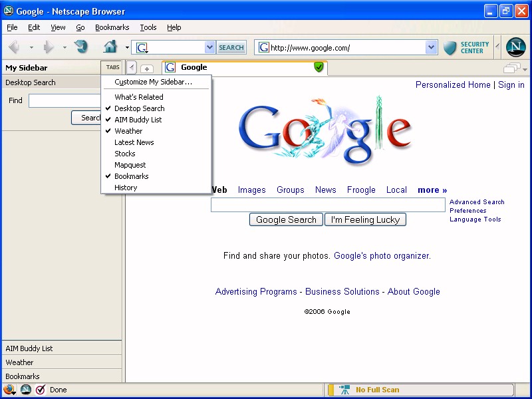
Task: Click the Advanced Search link
Action: (477, 202)
